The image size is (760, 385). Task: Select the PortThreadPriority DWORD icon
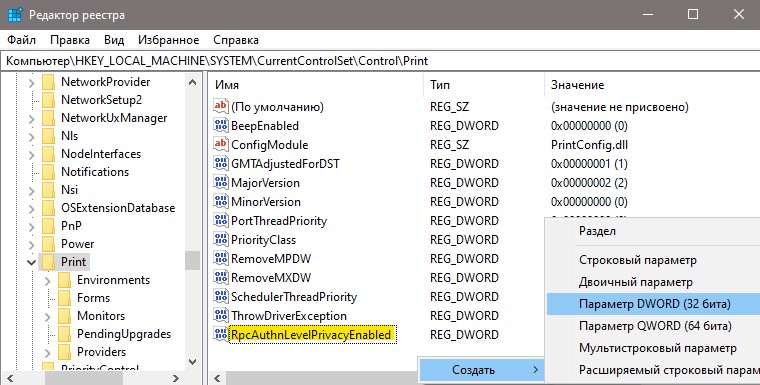pos(221,221)
